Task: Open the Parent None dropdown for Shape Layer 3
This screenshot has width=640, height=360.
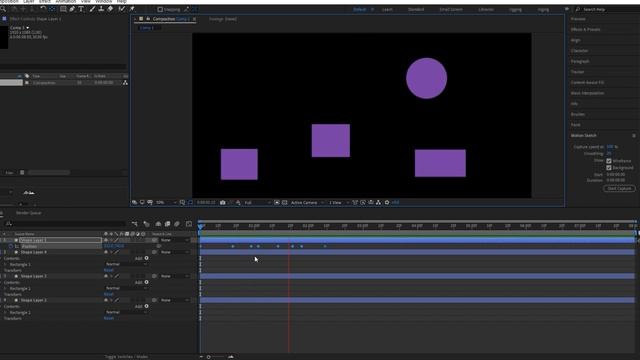Action: (175, 276)
